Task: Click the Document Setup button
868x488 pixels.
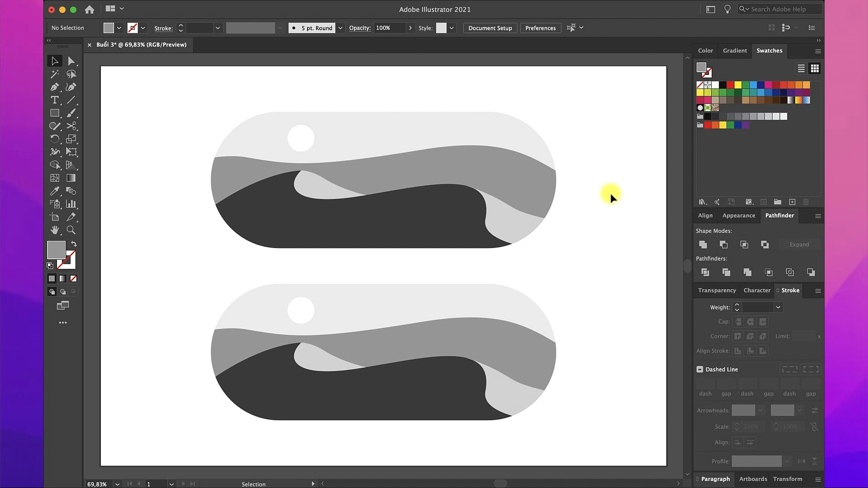Action: pos(490,28)
